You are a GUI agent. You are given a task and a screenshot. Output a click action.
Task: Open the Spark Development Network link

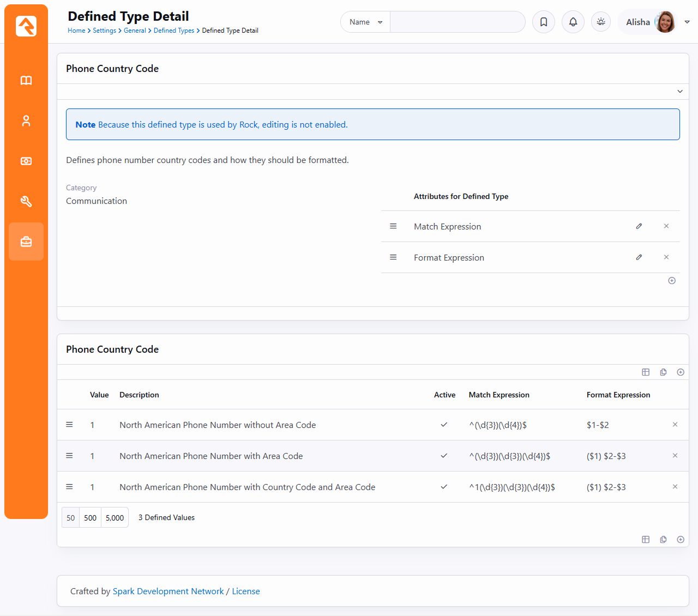pyautogui.click(x=168, y=591)
